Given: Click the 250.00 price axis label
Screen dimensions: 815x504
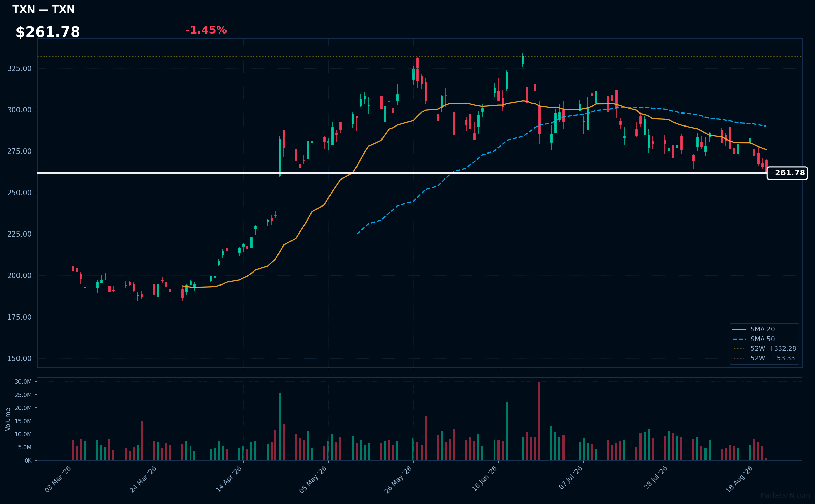Looking at the screenshot, I should coord(20,193).
